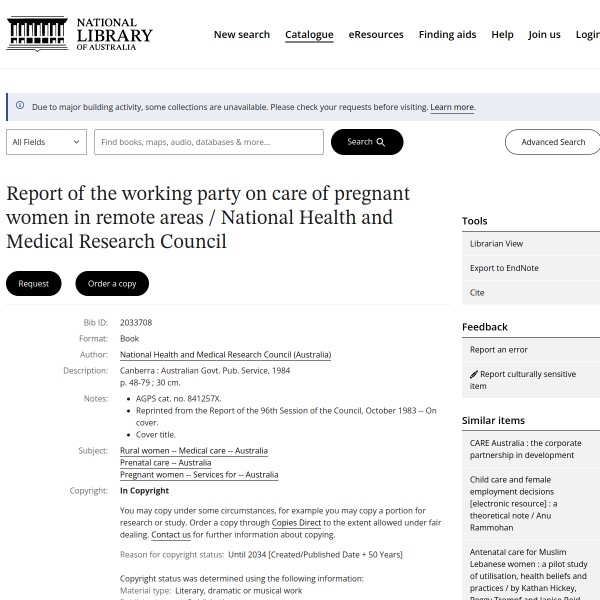The width and height of the screenshot is (600, 600).
Task: Select the Librarian View tool
Action: (x=496, y=244)
